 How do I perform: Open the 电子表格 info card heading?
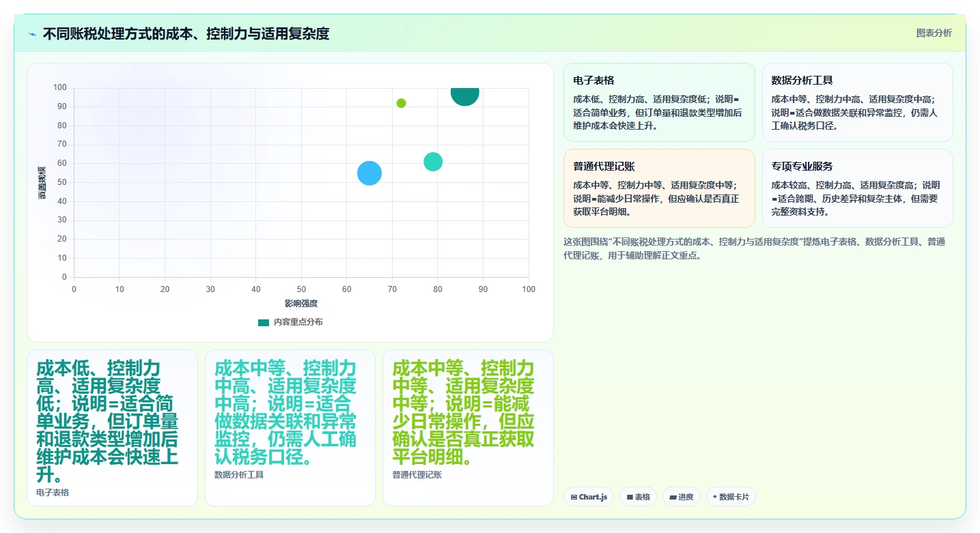593,81
